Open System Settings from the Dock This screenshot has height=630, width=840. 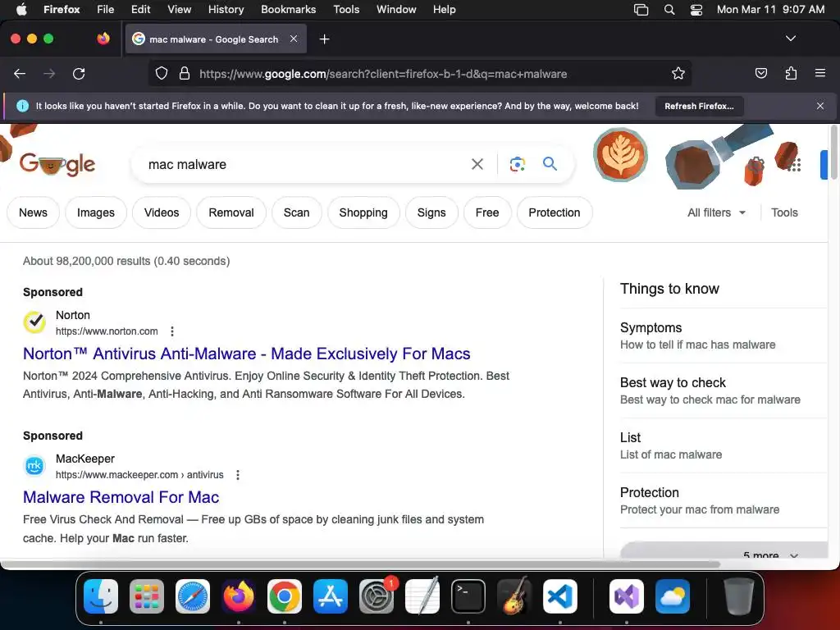[377, 596]
